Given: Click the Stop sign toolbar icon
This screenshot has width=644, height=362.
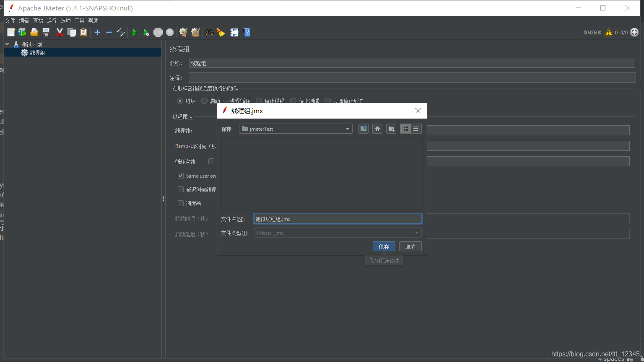Looking at the screenshot, I should point(158,32).
